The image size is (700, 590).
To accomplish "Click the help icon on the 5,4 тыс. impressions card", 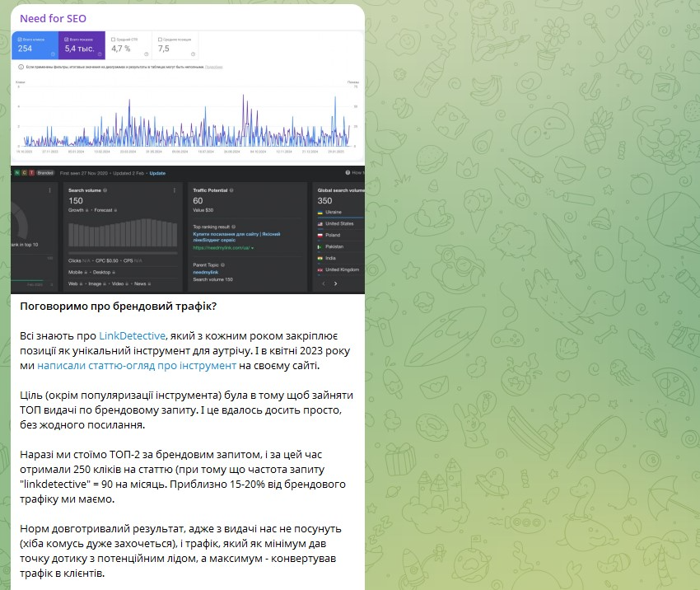I will click(100, 54).
